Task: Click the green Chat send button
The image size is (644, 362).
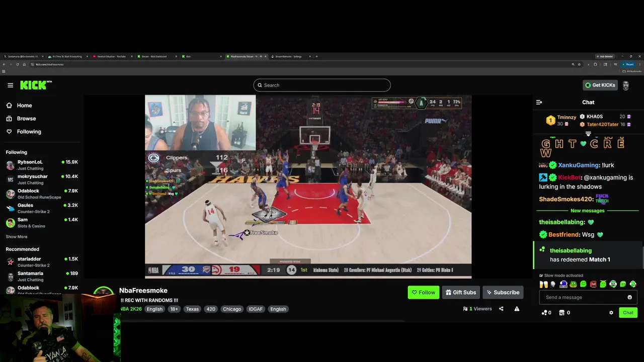Action: tap(628, 313)
